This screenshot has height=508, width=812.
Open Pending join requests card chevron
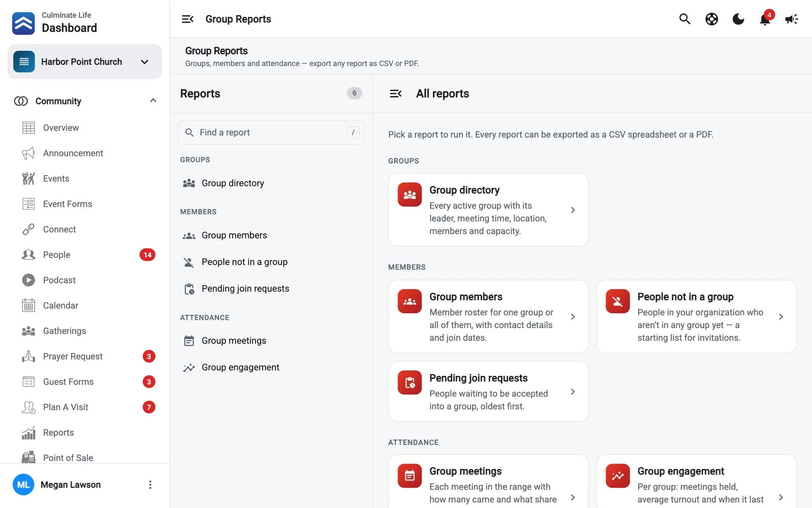point(573,392)
